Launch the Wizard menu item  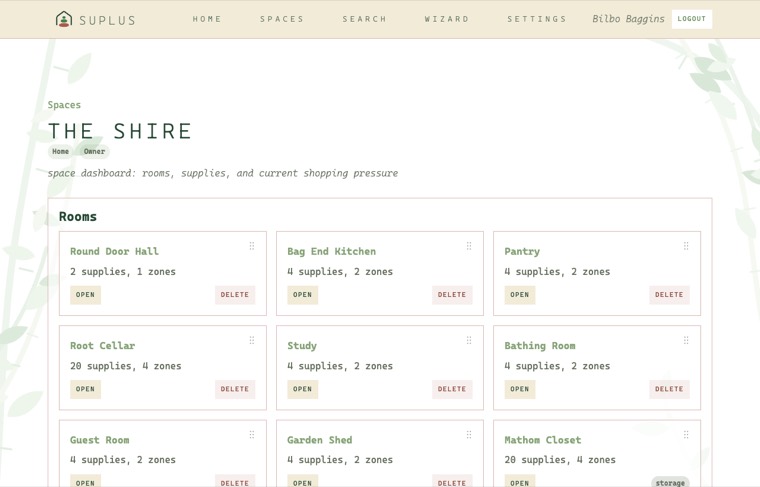pyautogui.click(x=446, y=19)
